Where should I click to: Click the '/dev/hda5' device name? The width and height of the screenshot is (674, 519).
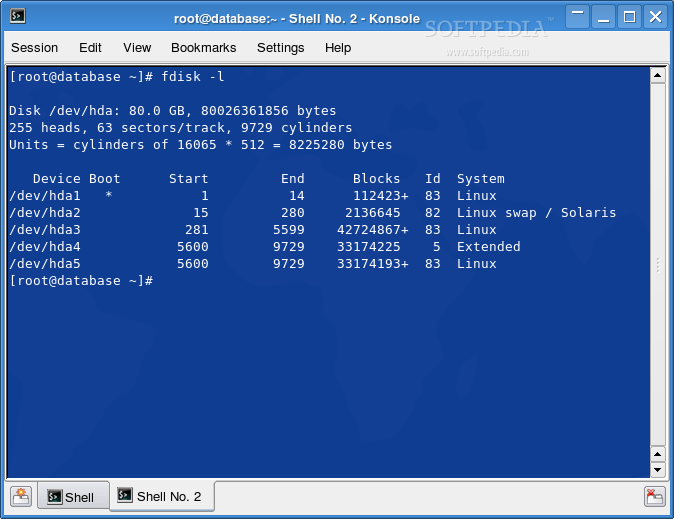coord(45,264)
